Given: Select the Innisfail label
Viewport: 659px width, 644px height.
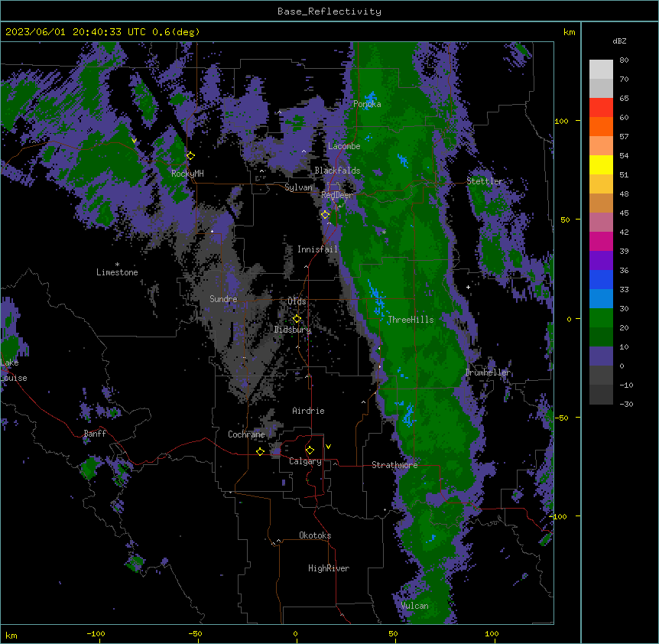Looking at the screenshot, I should [317, 249].
